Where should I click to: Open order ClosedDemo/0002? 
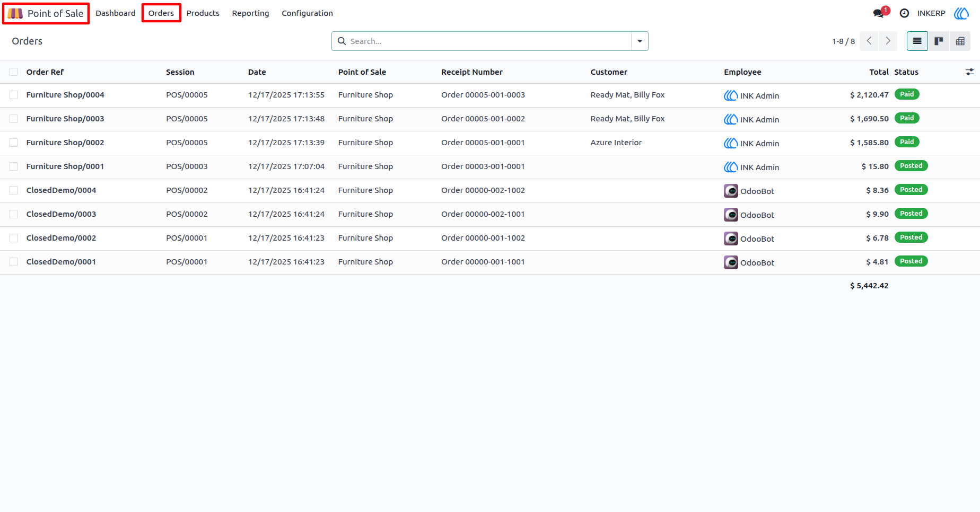[x=61, y=238]
